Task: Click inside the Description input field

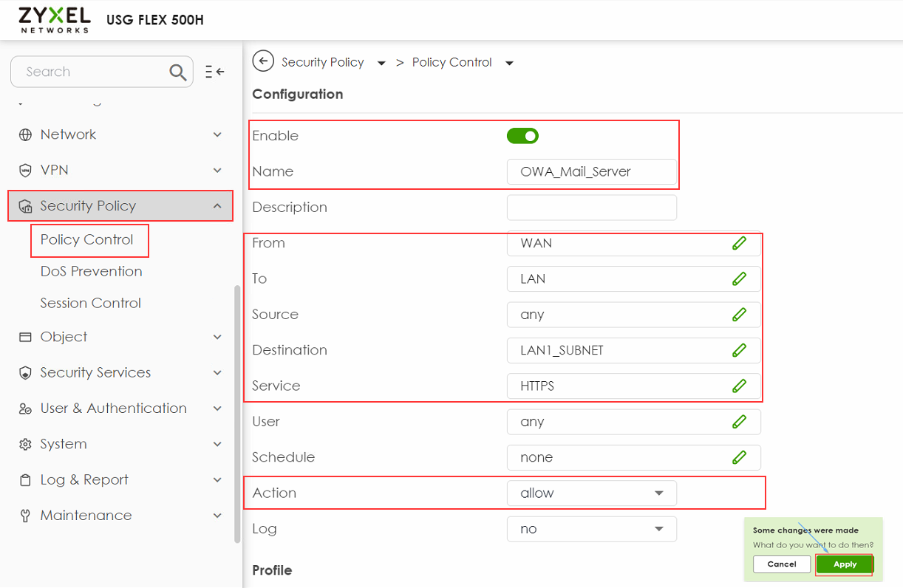Action: (591, 208)
